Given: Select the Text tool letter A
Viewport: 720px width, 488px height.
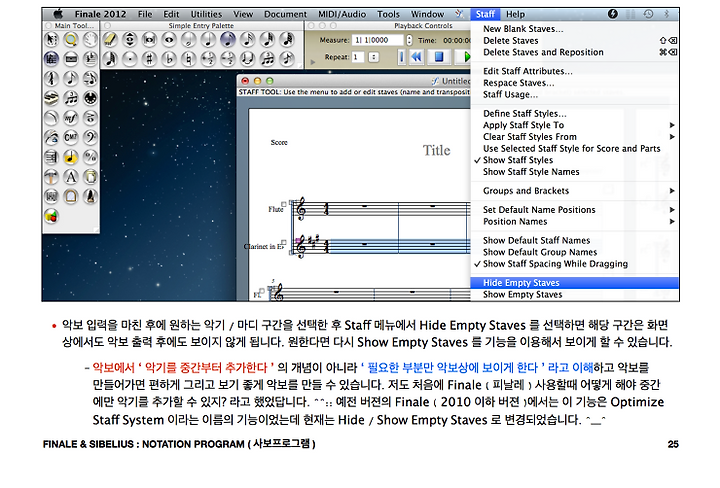Looking at the screenshot, I should pos(71,177).
